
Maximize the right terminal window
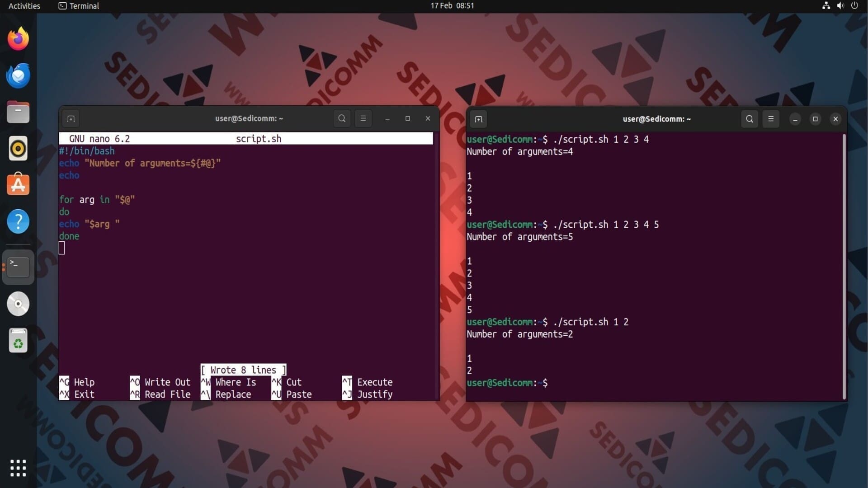pyautogui.click(x=816, y=119)
